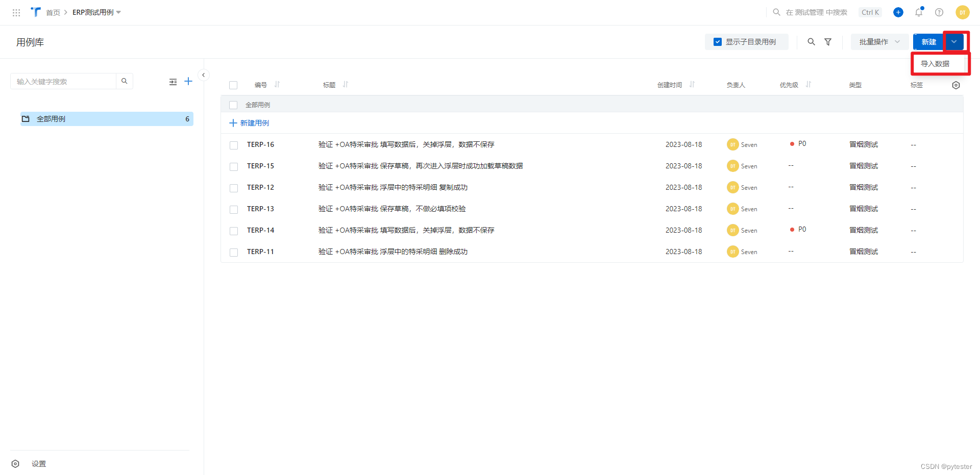
Task: Go to 首页 breadcrumb
Action: (53, 12)
